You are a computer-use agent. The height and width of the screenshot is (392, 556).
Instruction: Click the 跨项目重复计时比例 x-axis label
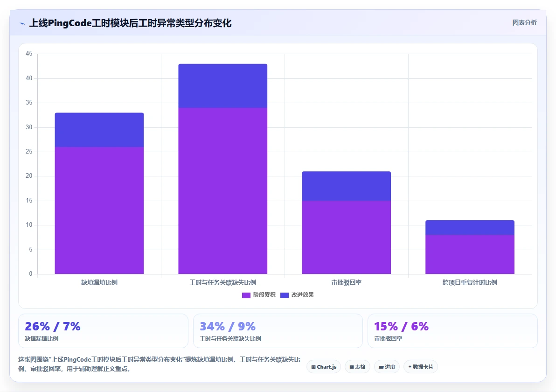pos(470,283)
